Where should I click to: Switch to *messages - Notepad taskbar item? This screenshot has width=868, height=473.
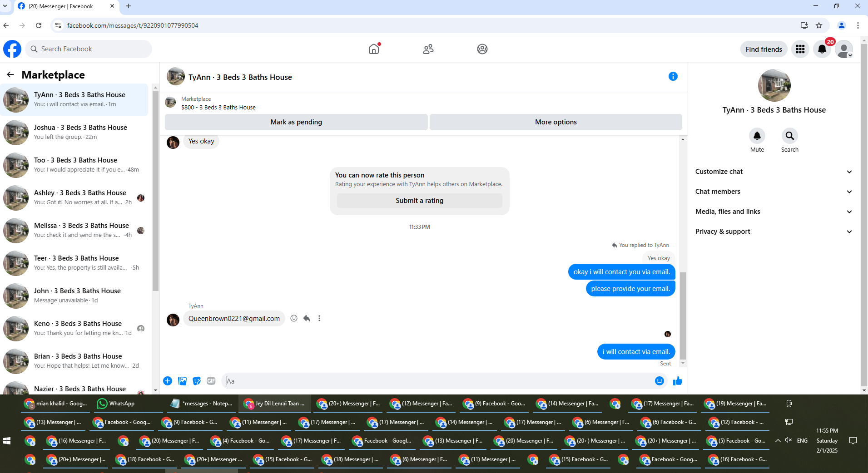coord(201,404)
